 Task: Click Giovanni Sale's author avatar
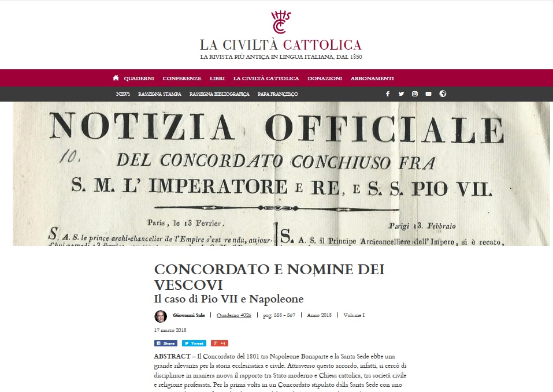coord(161,316)
